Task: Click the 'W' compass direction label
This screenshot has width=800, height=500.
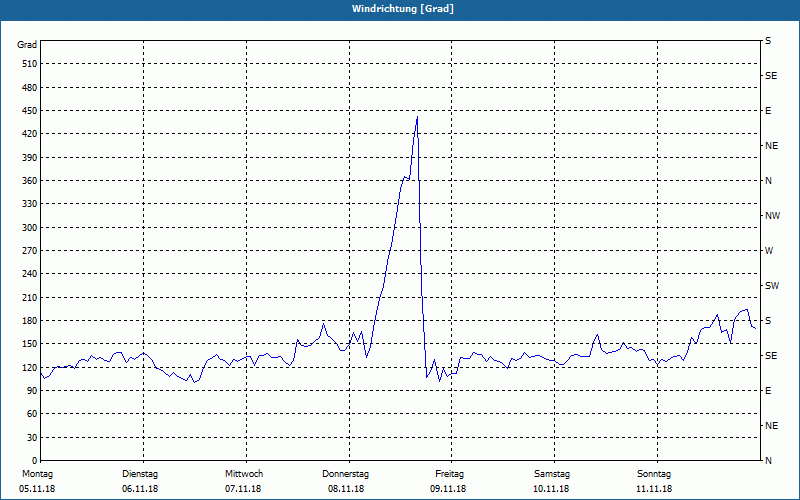Action: [x=769, y=251]
